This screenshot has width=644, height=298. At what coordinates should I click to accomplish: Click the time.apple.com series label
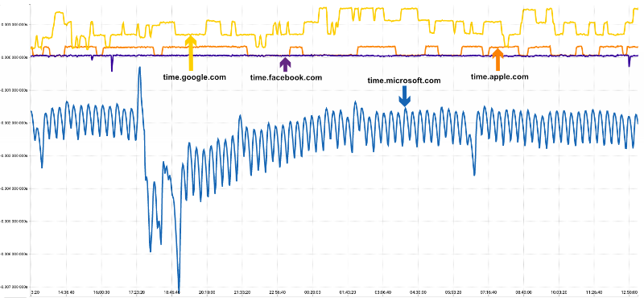click(499, 77)
